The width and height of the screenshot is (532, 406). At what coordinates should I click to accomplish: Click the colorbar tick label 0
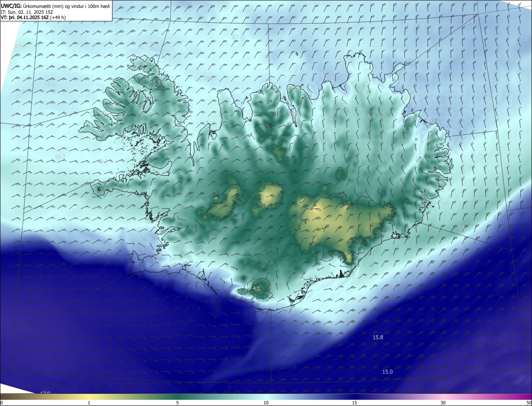(x=1, y=403)
